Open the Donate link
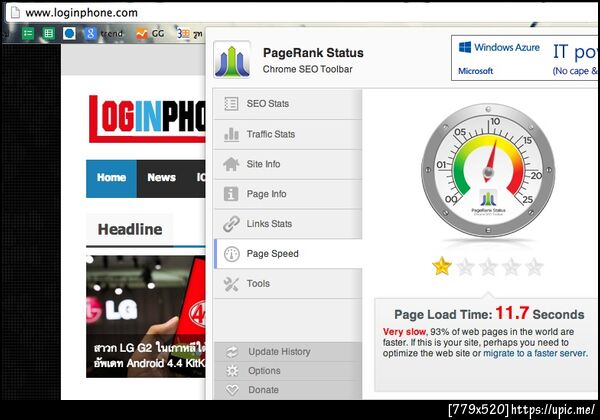 point(287,390)
